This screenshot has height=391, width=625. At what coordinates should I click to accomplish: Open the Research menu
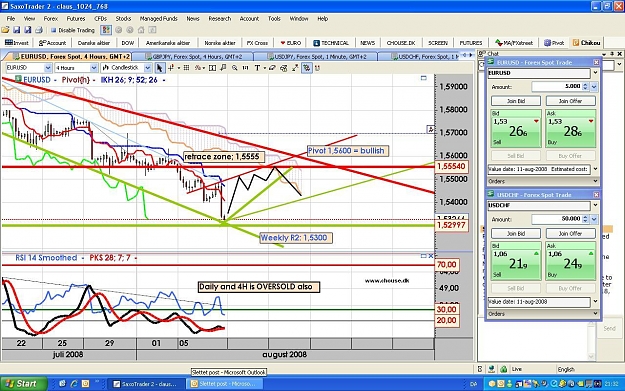pyautogui.click(x=220, y=19)
